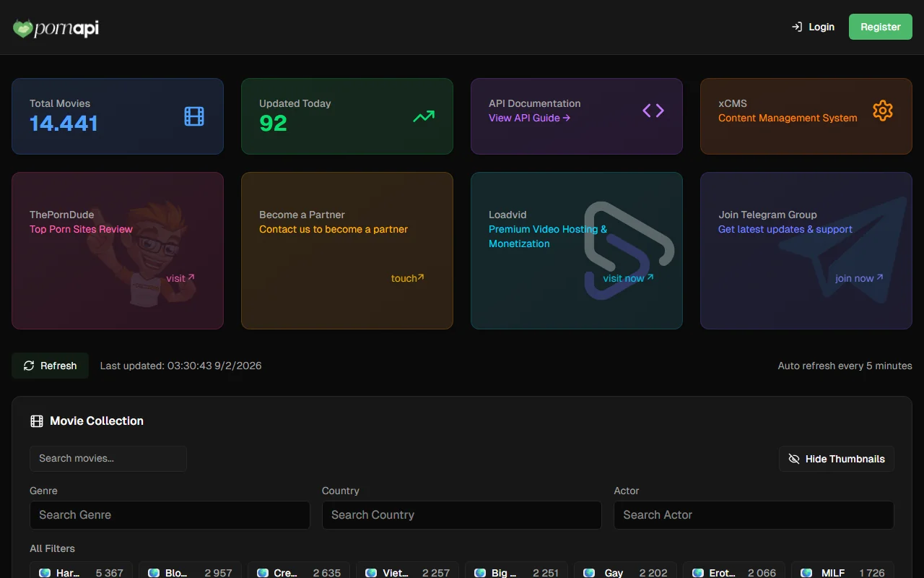Open the View API Guide link

coord(529,118)
